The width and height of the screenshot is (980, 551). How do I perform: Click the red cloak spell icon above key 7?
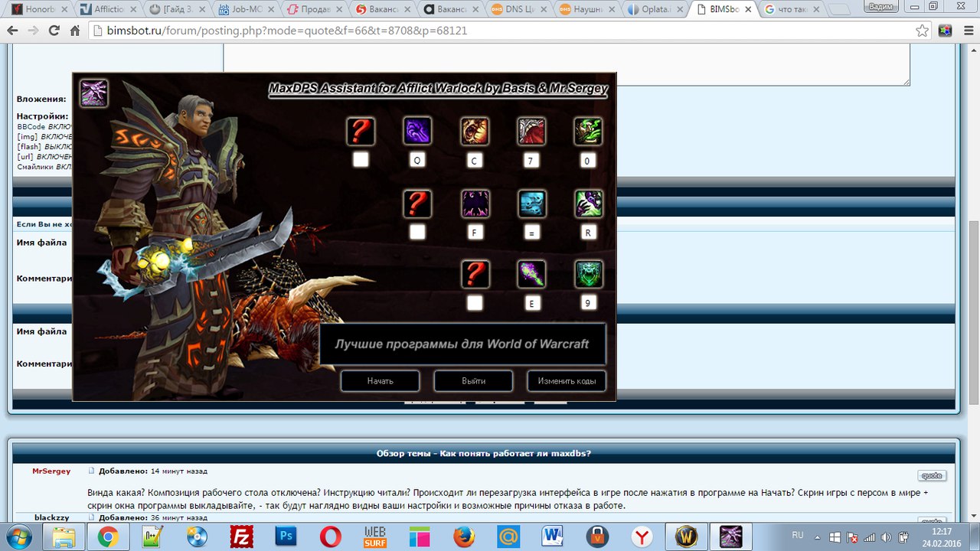[531, 132]
